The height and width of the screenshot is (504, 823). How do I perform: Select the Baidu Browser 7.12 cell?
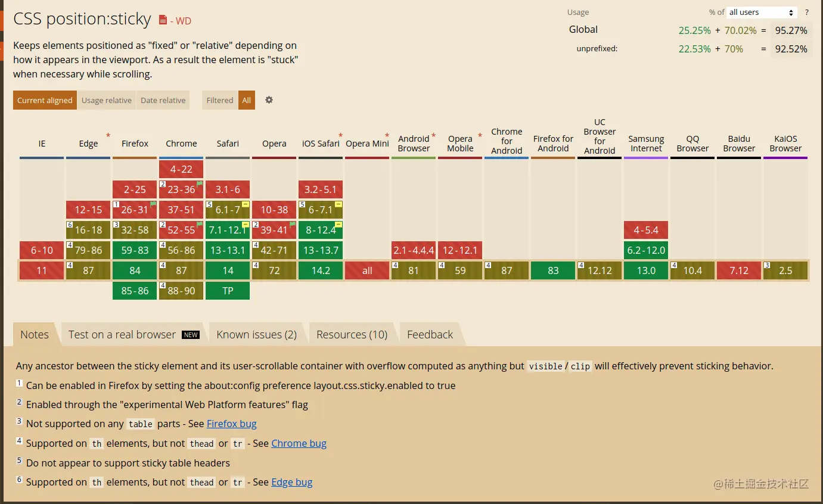pyautogui.click(x=739, y=270)
